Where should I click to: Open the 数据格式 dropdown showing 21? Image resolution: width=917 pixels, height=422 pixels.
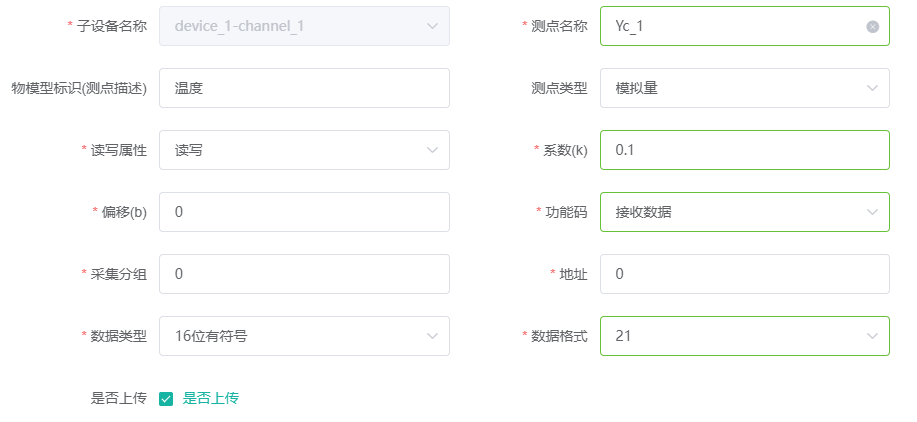[744, 336]
